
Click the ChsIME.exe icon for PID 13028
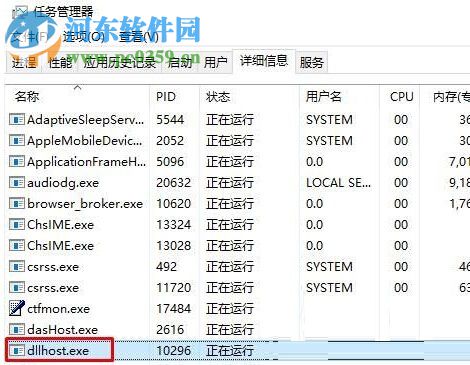pyautogui.click(x=17, y=246)
